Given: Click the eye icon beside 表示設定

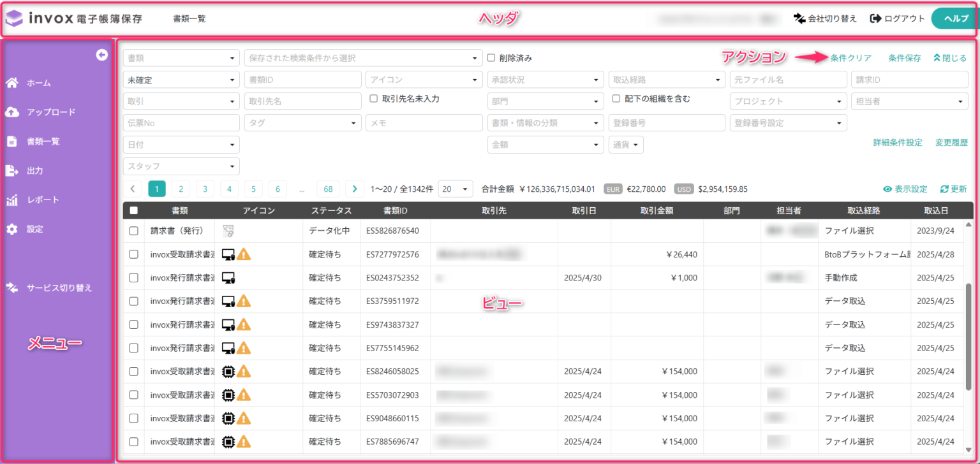Looking at the screenshot, I should [887, 189].
